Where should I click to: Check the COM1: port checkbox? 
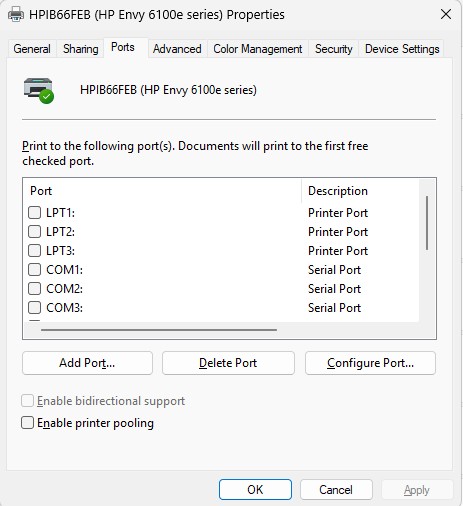pos(34,270)
